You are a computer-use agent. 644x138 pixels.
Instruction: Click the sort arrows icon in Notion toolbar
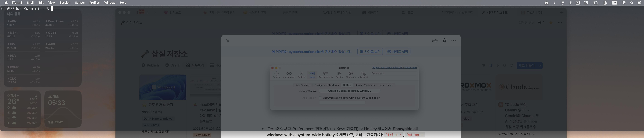(490, 65)
